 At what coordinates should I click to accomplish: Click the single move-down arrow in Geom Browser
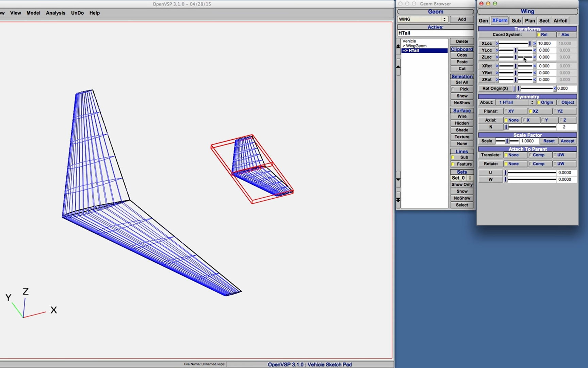coord(398,179)
